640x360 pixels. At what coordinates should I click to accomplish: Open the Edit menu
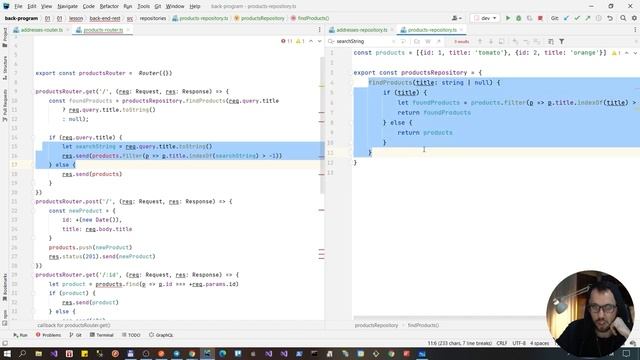tap(32, 7)
